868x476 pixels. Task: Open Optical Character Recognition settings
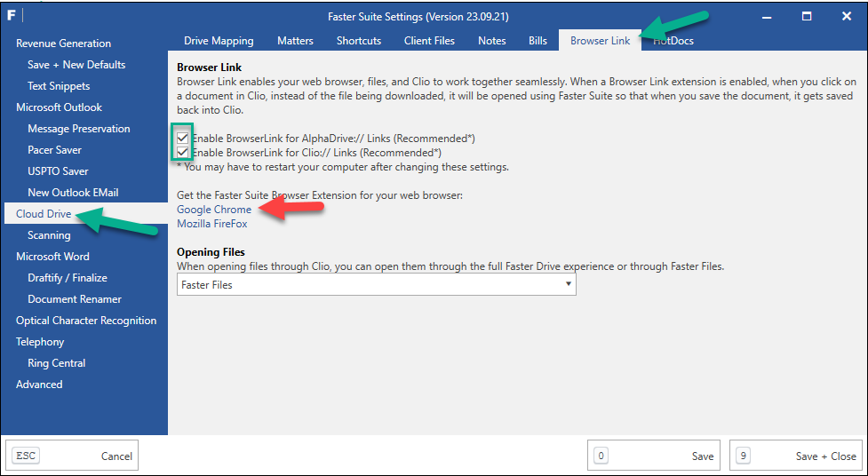coord(86,321)
